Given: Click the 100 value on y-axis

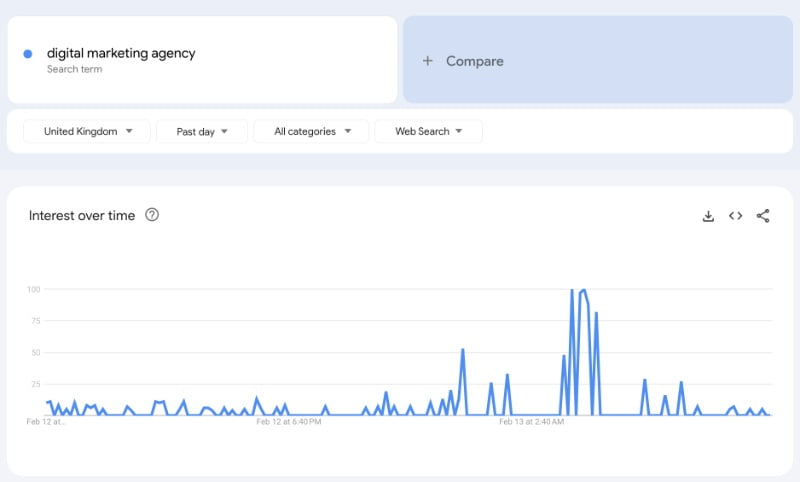Looking at the screenshot, I should pyautogui.click(x=33, y=289).
